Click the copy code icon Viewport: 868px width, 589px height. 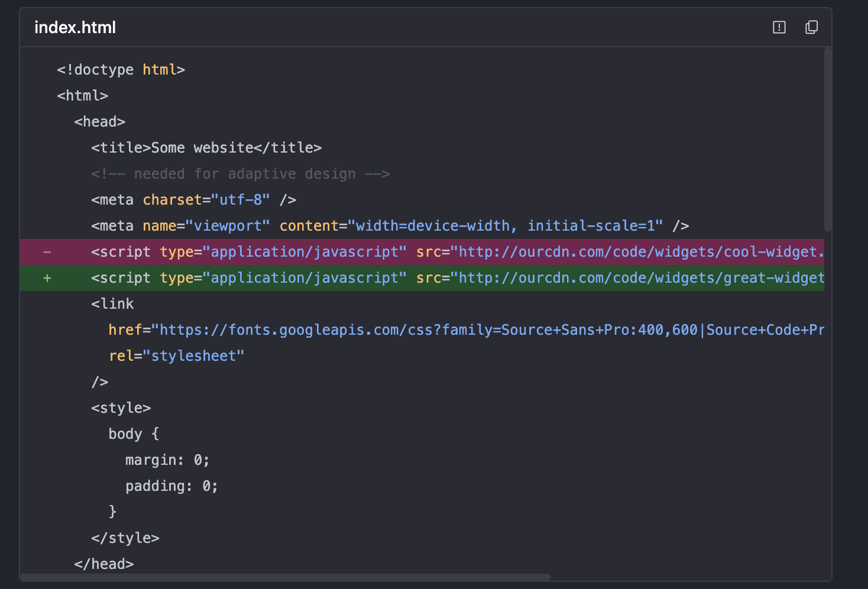pyautogui.click(x=811, y=27)
